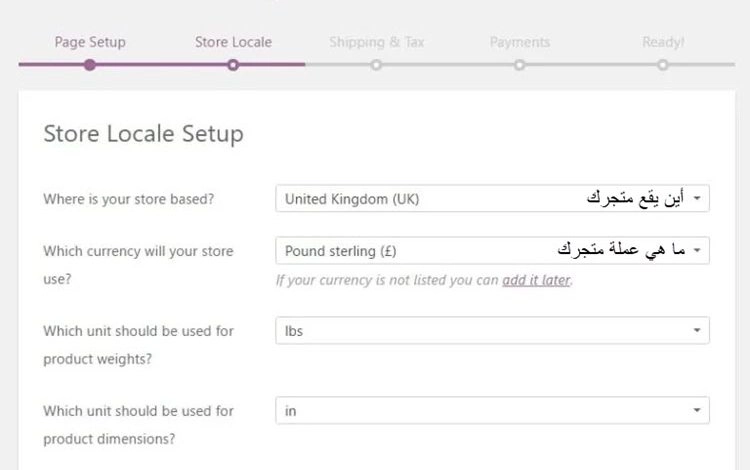The height and width of the screenshot is (470, 750).
Task: Select the Store Locale tab label
Action: tap(233, 42)
